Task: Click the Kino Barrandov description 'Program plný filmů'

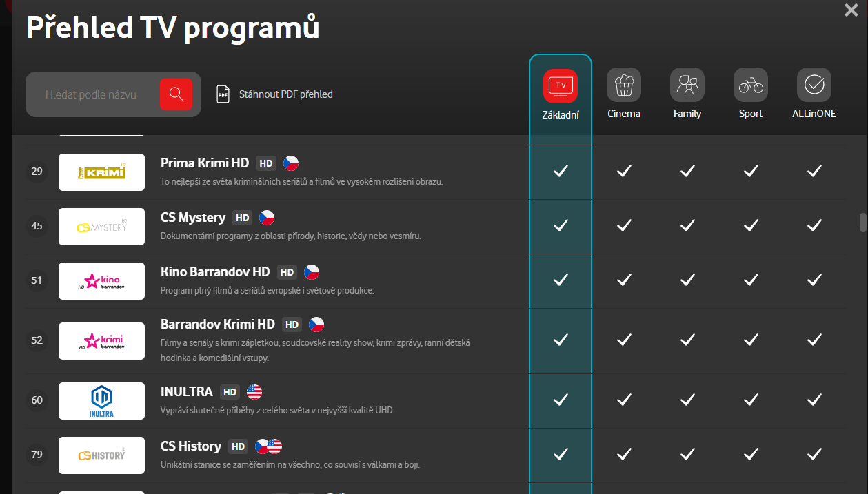Action: point(267,291)
